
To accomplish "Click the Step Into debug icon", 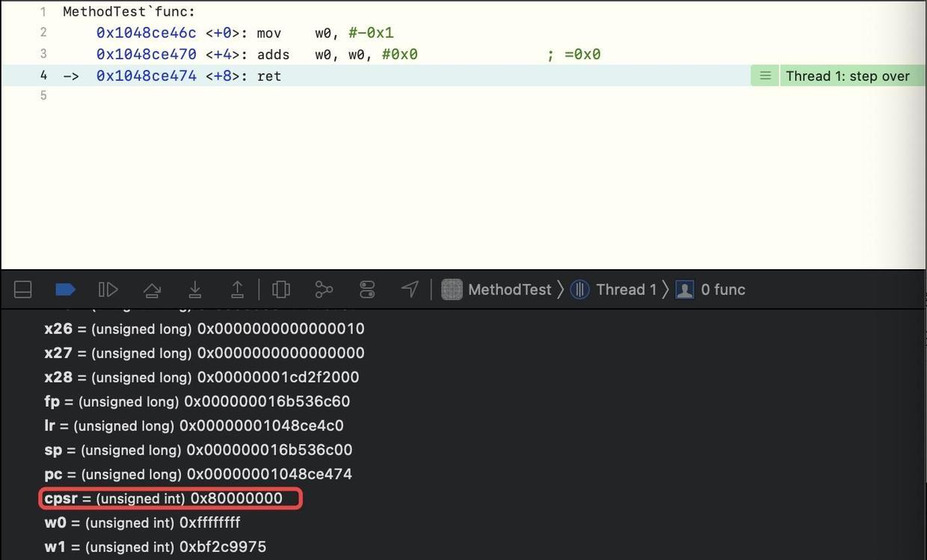I will pos(194,289).
